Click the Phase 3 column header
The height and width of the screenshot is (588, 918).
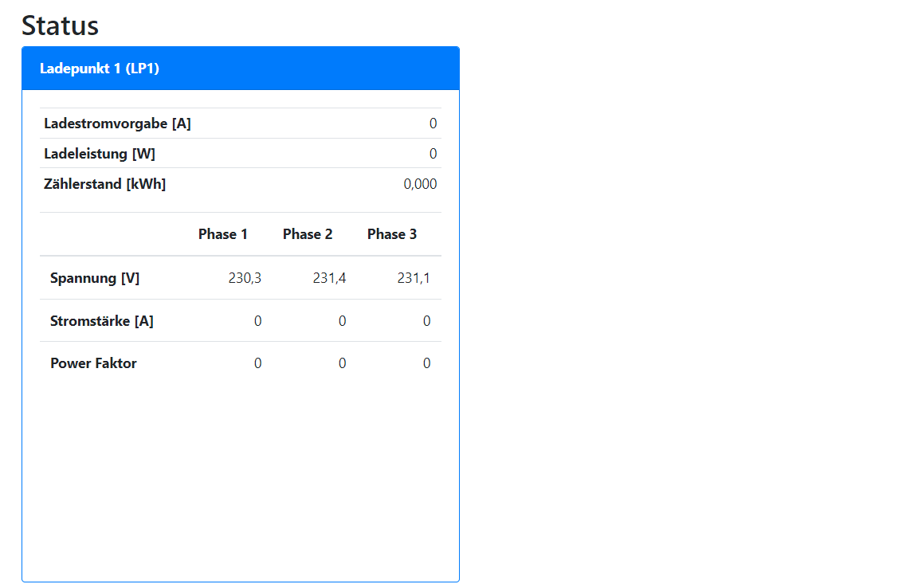(x=392, y=234)
